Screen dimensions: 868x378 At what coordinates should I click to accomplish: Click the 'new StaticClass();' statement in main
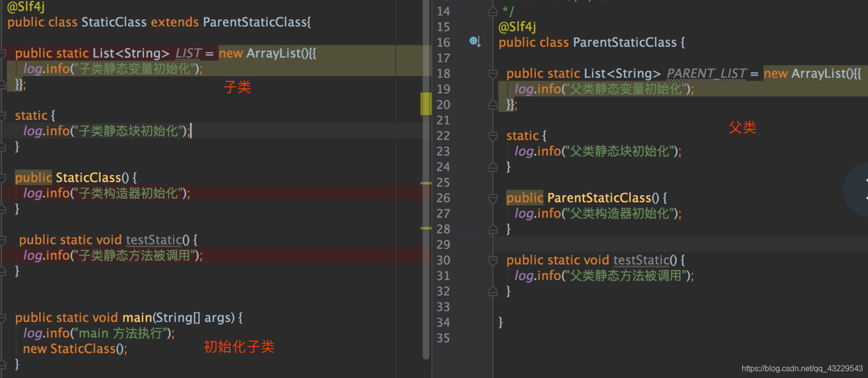[75, 349]
